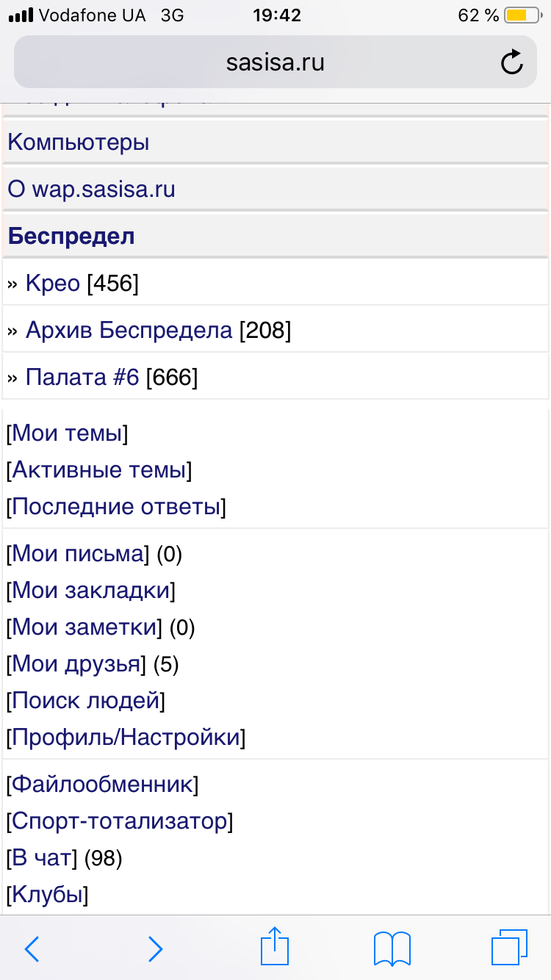Open the Компьютеры forum section

[78, 142]
